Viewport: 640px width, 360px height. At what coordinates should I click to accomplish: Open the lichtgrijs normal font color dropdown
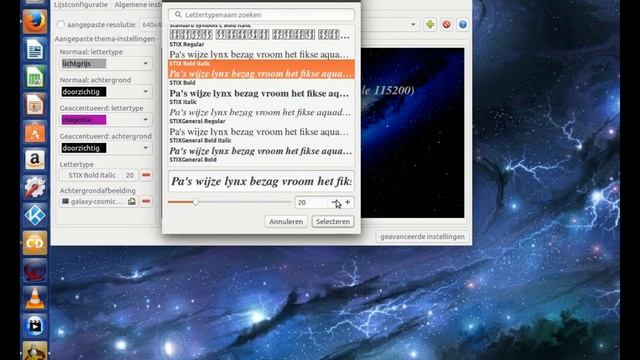[105, 63]
